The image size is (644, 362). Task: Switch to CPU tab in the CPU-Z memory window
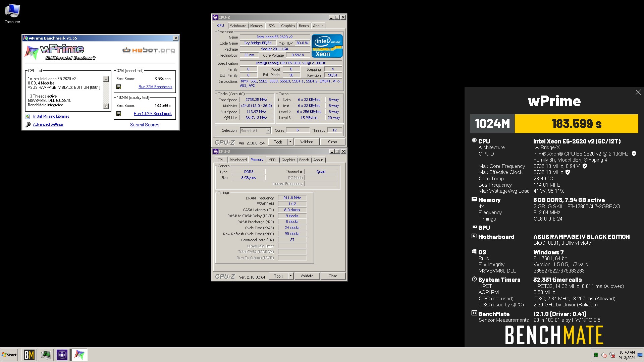click(x=221, y=160)
